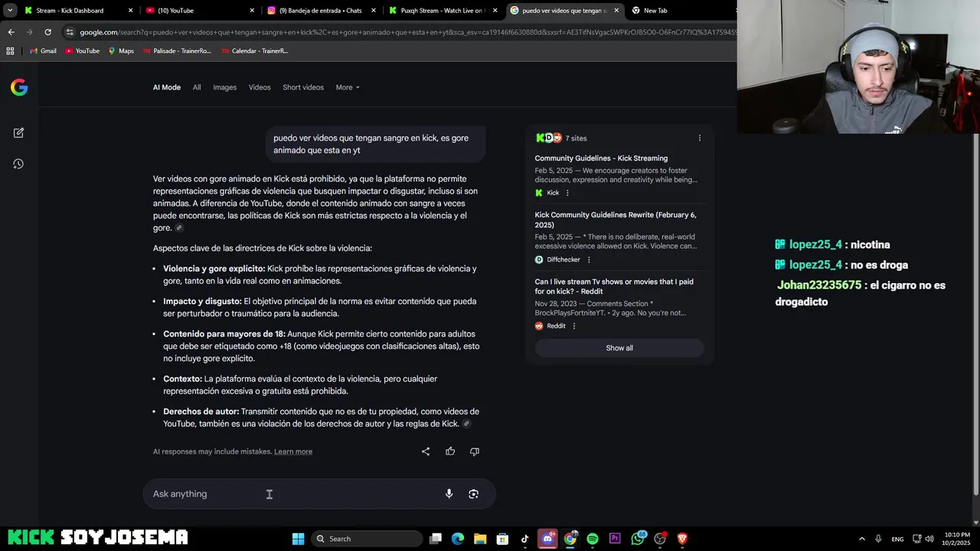Open Spotify from the taskbar
Screen dimensions: 980x551
tap(593, 539)
